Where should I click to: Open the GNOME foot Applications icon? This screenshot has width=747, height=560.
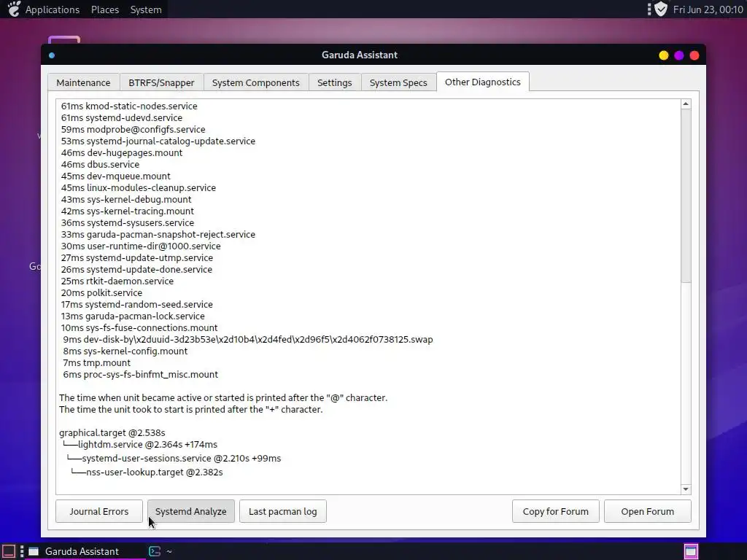[x=15, y=9]
